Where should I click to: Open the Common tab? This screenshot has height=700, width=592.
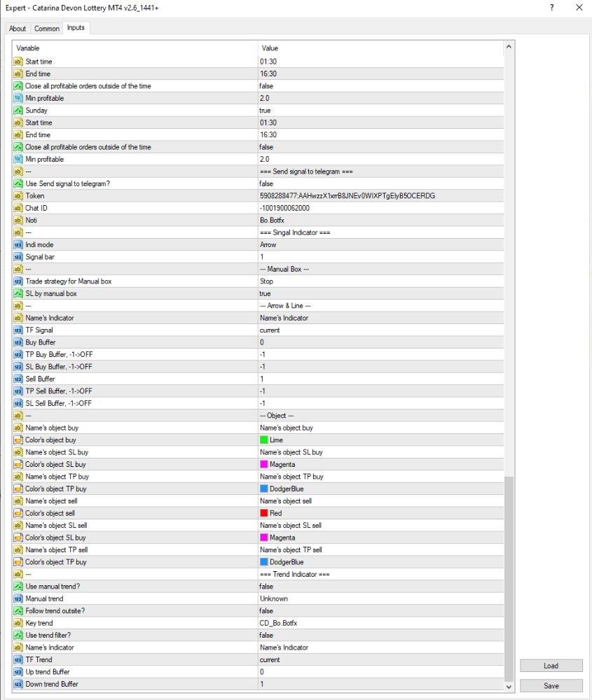pyautogui.click(x=46, y=29)
